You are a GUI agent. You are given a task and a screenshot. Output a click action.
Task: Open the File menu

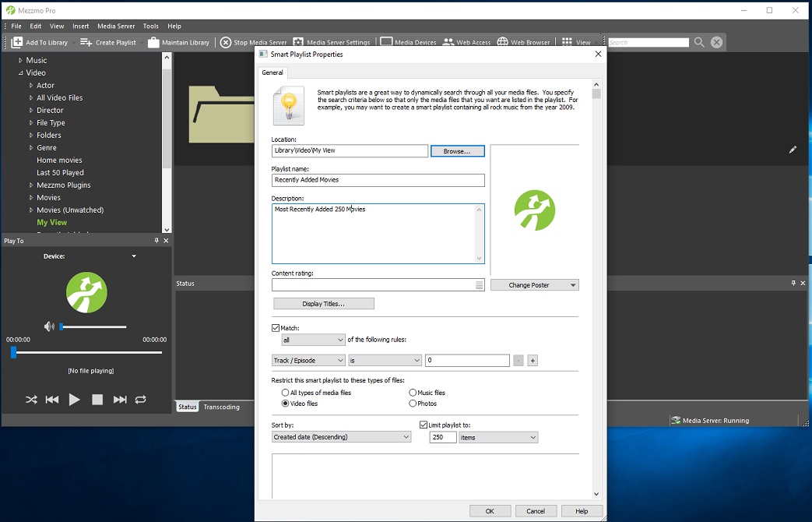tap(16, 26)
